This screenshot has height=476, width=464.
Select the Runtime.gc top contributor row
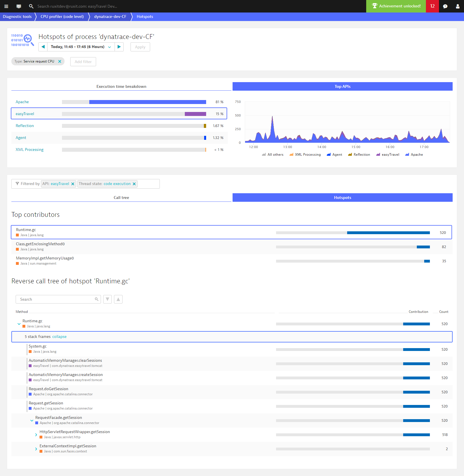[231, 232]
